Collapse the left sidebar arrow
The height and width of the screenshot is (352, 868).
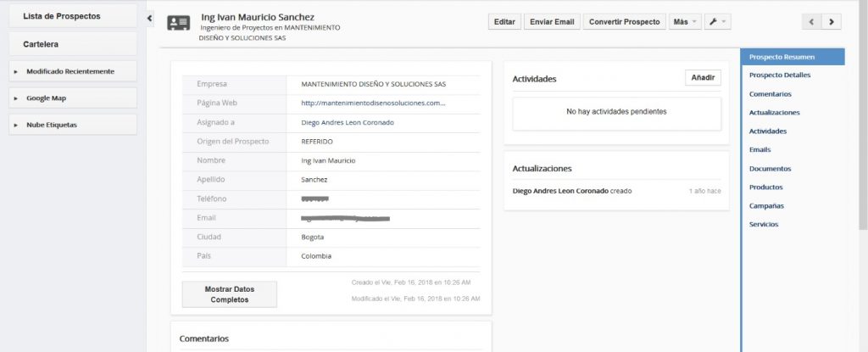149,18
